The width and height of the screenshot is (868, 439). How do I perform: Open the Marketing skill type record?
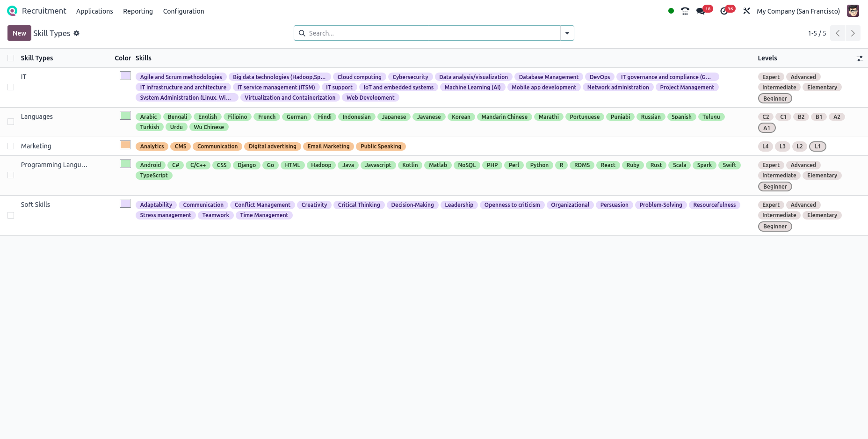click(36, 146)
